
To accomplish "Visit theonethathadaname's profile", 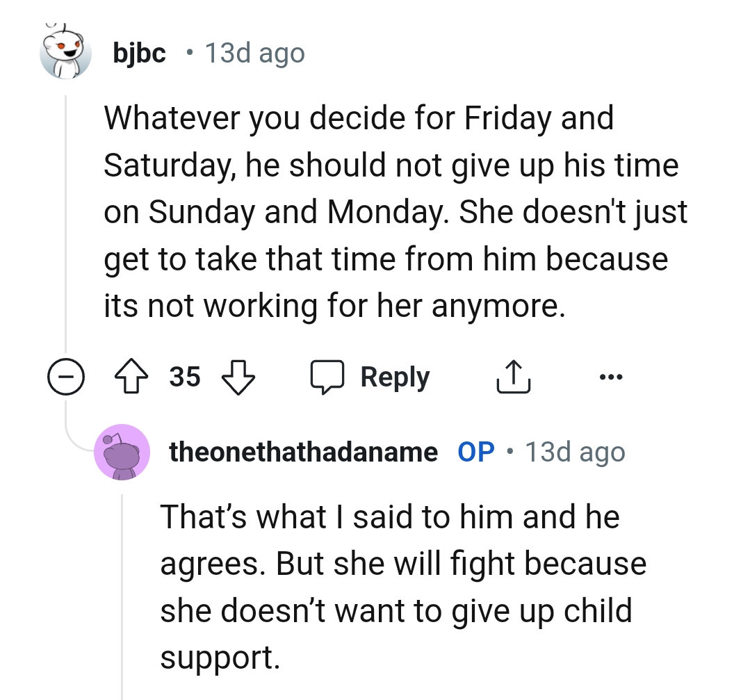I will [302, 451].
